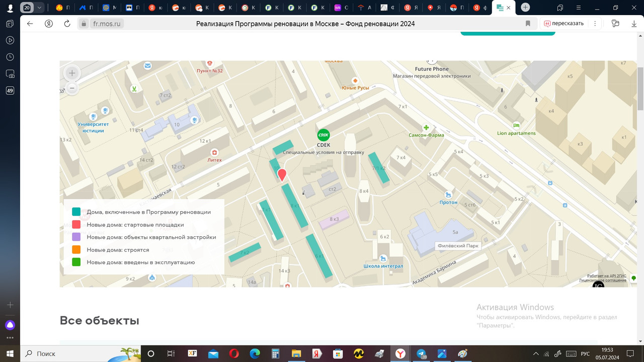The width and height of the screenshot is (644, 362).
Task: Click the Пункт №32 map label
Action: 210,71
